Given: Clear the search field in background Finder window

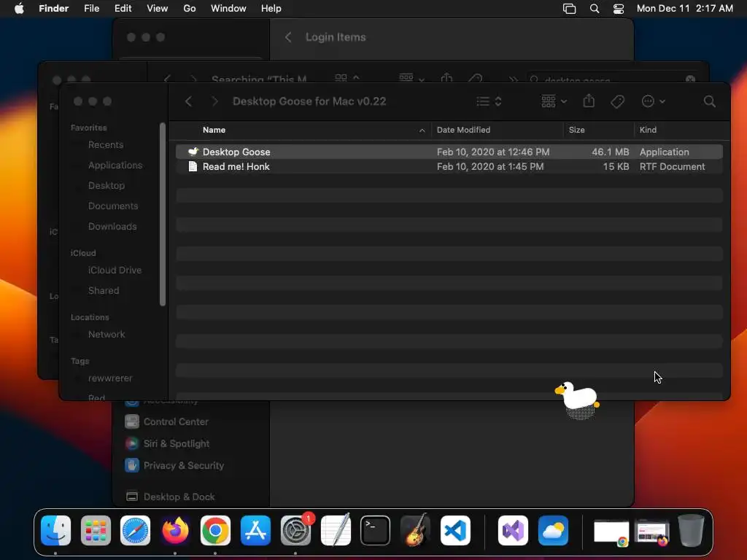Looking at the screenshot, I should [690, 79].
